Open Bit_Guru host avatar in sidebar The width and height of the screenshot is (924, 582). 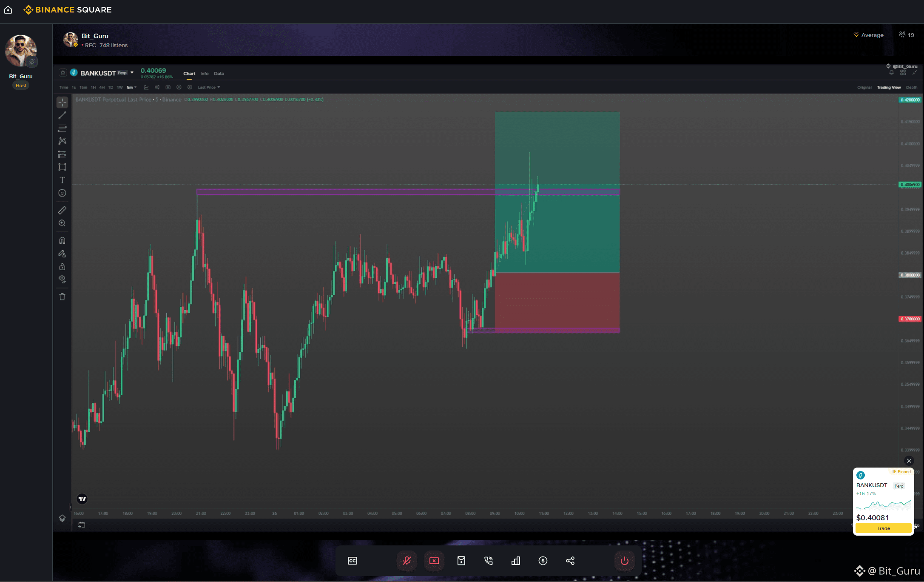pos(21,51)
